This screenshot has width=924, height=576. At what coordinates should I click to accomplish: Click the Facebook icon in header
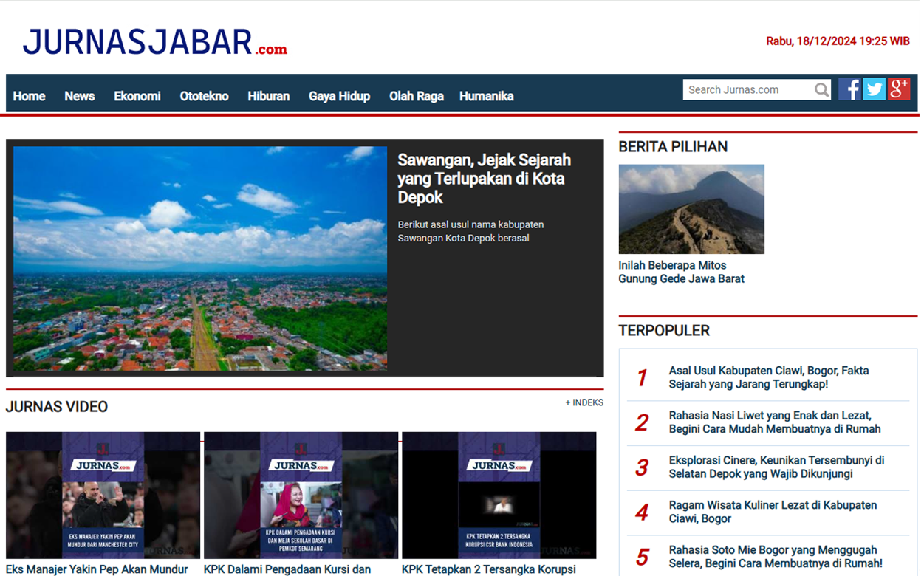point(849,89)
